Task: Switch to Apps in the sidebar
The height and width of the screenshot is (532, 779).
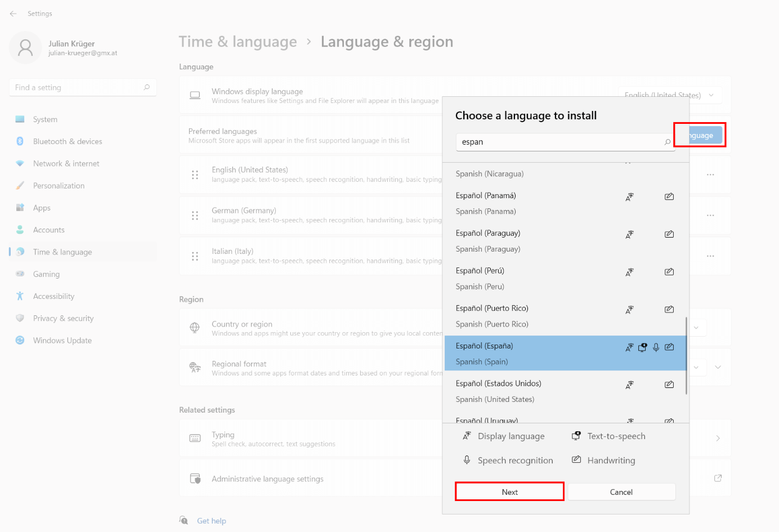Action: coord(42,207)
